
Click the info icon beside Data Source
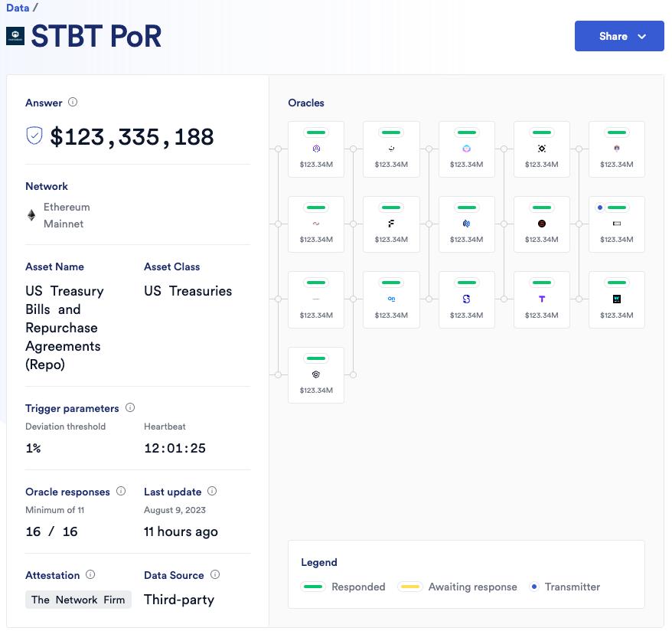[x=215, y=575]
